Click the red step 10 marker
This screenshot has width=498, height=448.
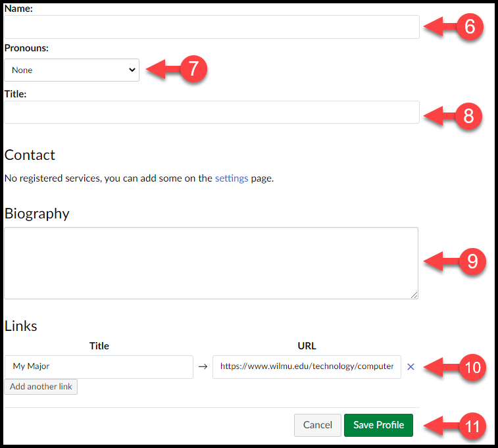tap(472, 367)
